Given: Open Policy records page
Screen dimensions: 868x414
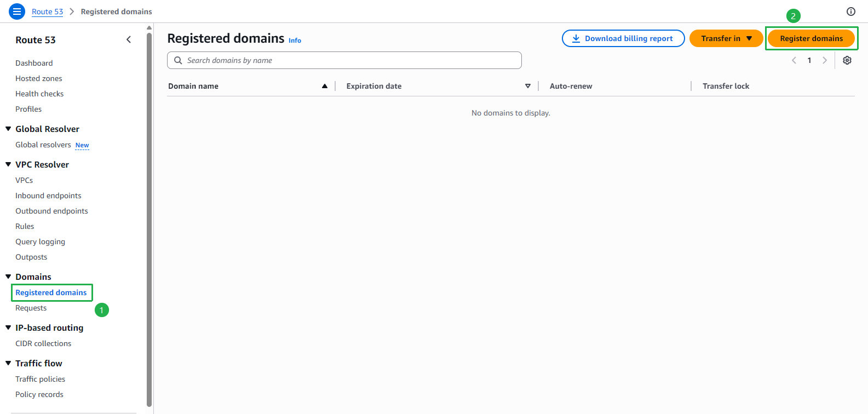Looking at the screenshot, I should pyautogui.click(x=39, y=394).
